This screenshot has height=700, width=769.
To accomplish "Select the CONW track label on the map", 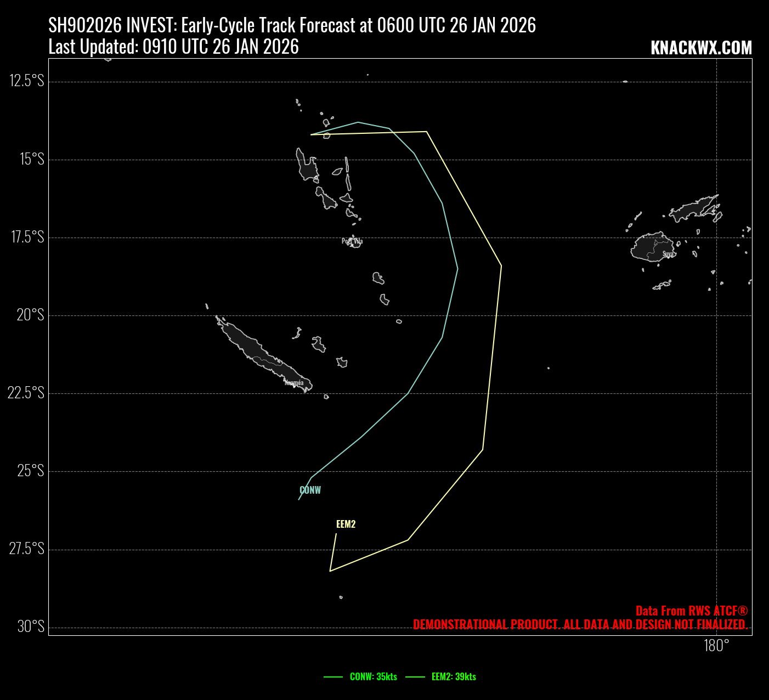I will click(310, 490).
